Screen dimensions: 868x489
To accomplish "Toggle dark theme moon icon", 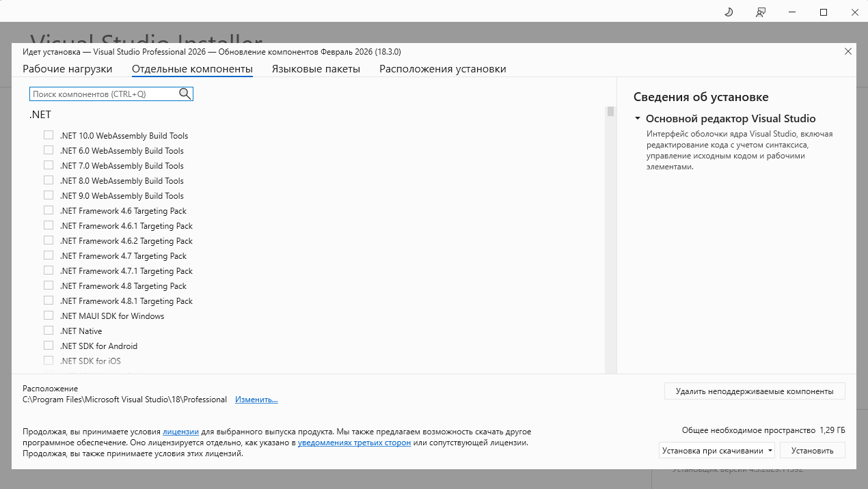I will pos(729,12).
